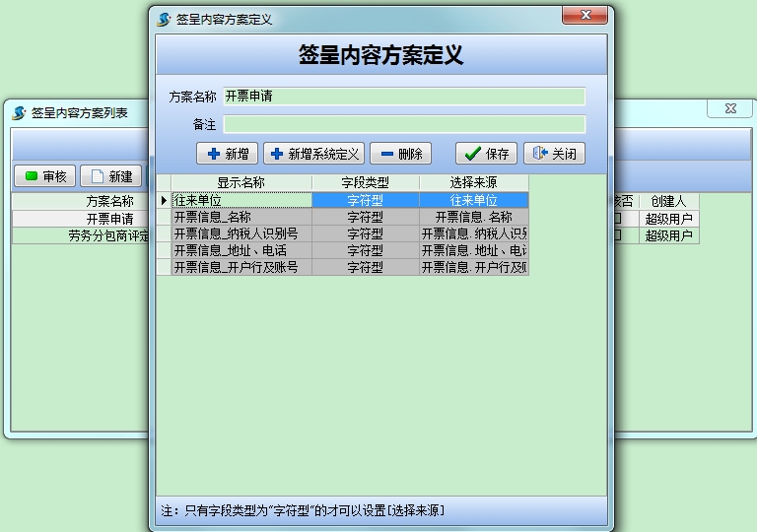
Task: Click the 关闭 button with door icon
Action: tap(554, 154)
